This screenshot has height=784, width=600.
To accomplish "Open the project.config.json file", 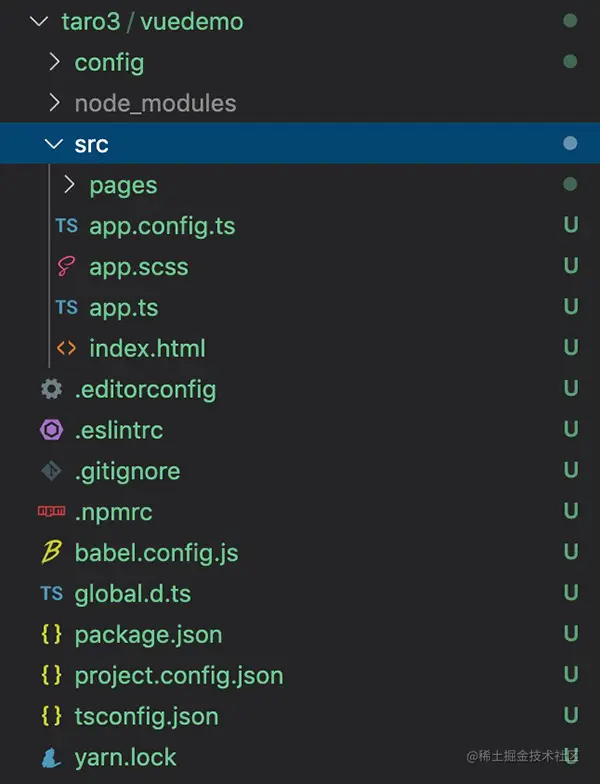I will click(178, 676).
